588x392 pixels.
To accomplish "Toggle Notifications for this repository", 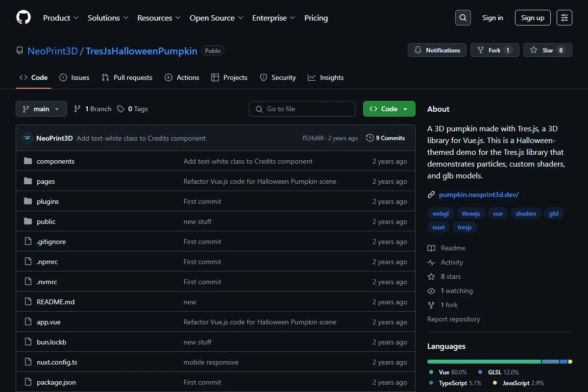I will [437, 50].
